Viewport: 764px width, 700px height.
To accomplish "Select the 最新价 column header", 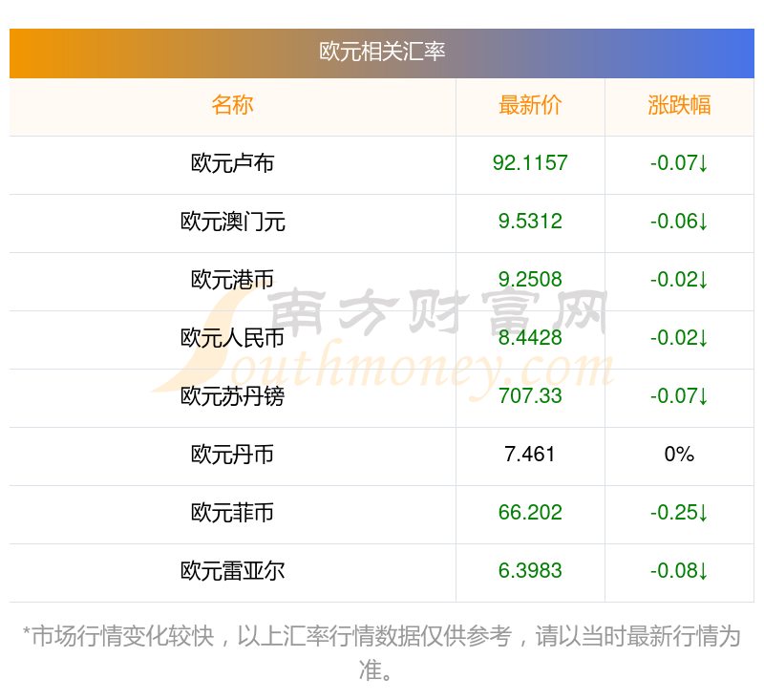I will pyautogui.click(x=530, y=105).
